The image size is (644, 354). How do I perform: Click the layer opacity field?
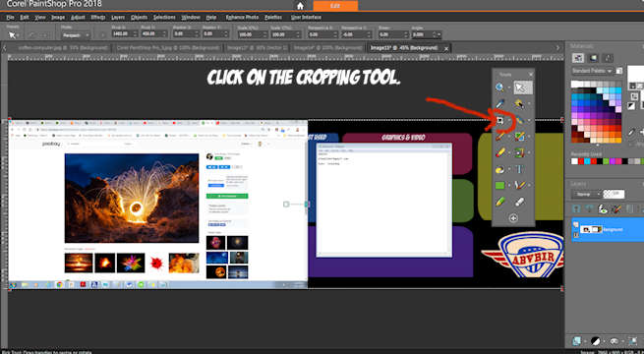coord(614,194)
